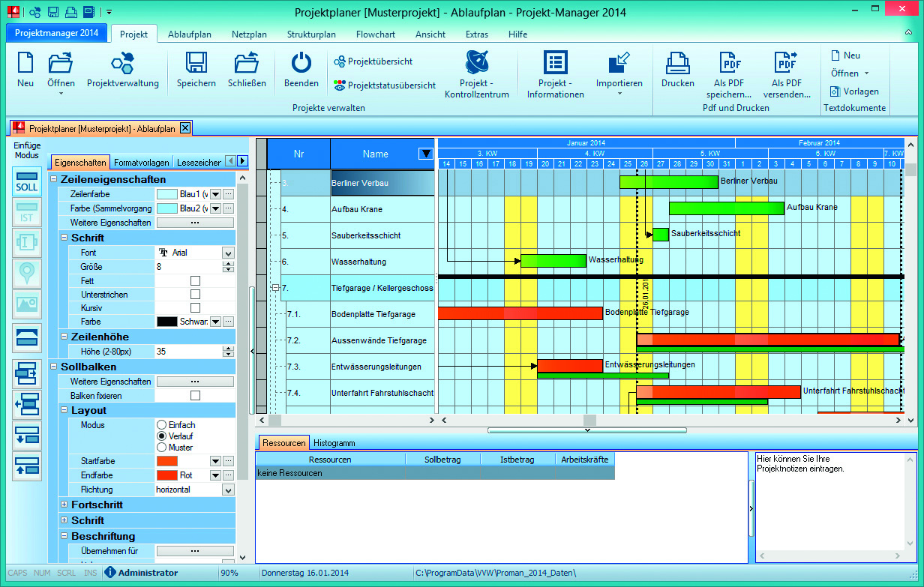This screenshot has width=924, height=587.
Task: Click the Startfarbe orange color swatch
Action: [x=166, y=461]
